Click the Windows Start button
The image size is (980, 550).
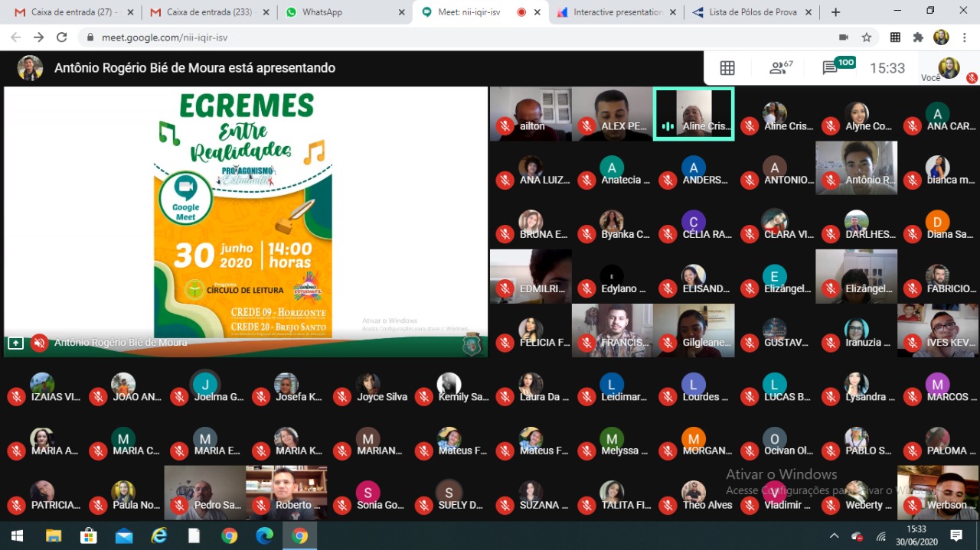pos(16,535)
